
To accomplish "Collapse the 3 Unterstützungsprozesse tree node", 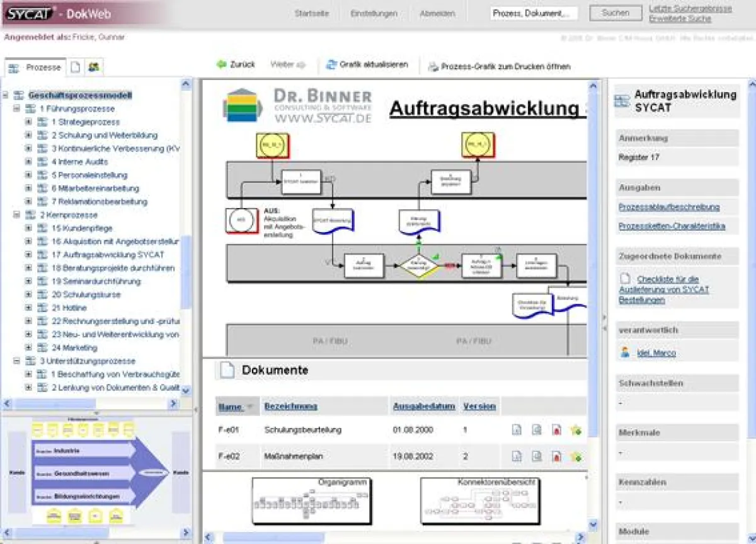I will [x=17, y=361].
